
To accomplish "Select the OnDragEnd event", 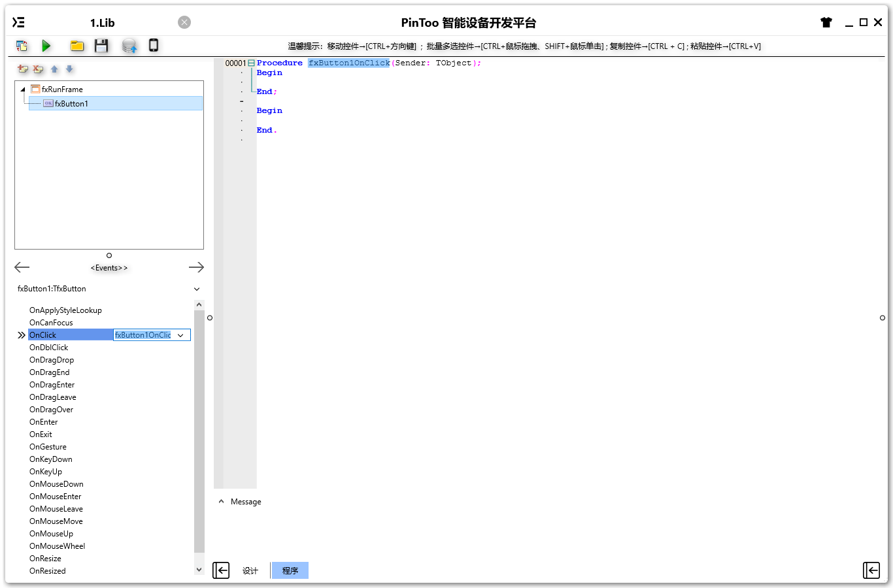I will click(x=49, y=372).
